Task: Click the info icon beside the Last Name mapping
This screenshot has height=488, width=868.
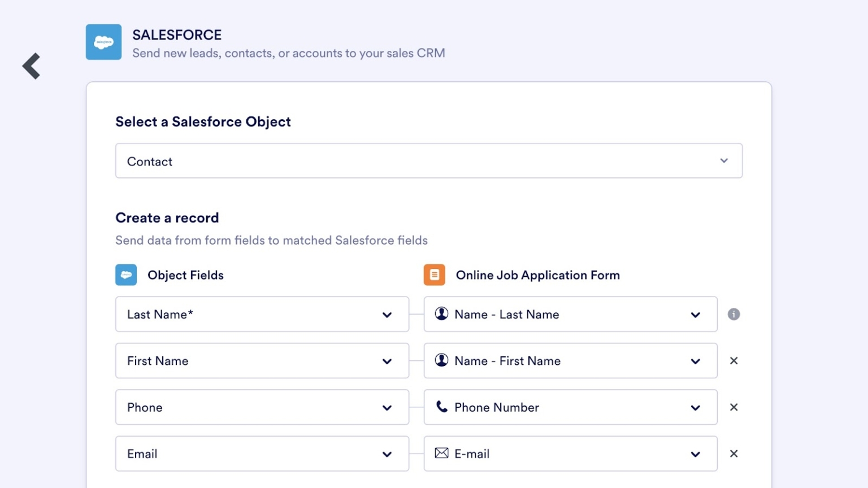Action: pos(734,314)
